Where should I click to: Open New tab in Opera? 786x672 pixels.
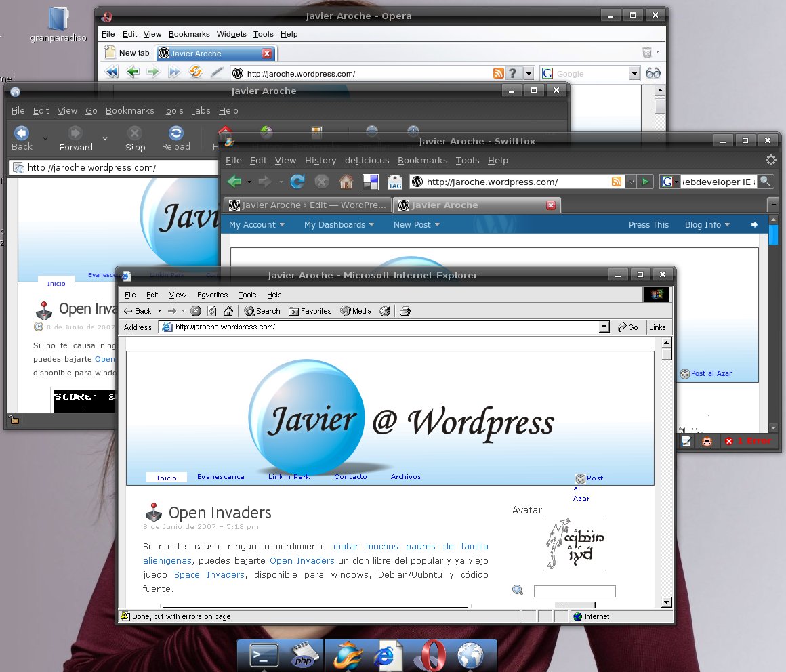tap(127, 53)
